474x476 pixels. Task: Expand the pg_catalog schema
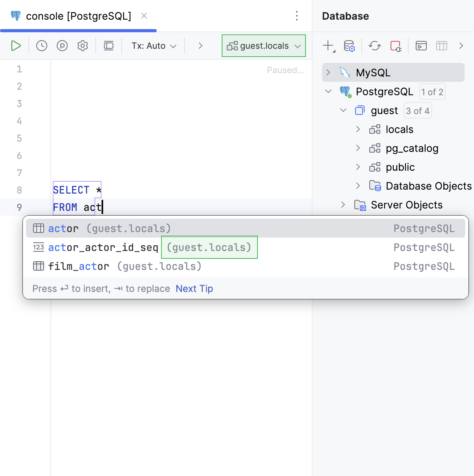(358, 148)
